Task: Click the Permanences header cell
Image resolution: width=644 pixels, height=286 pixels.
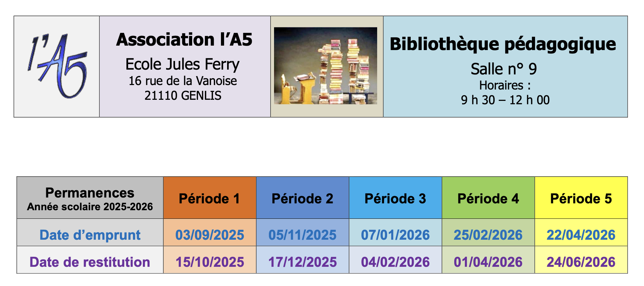Action: pyautogui.click(x=90, y=198)
